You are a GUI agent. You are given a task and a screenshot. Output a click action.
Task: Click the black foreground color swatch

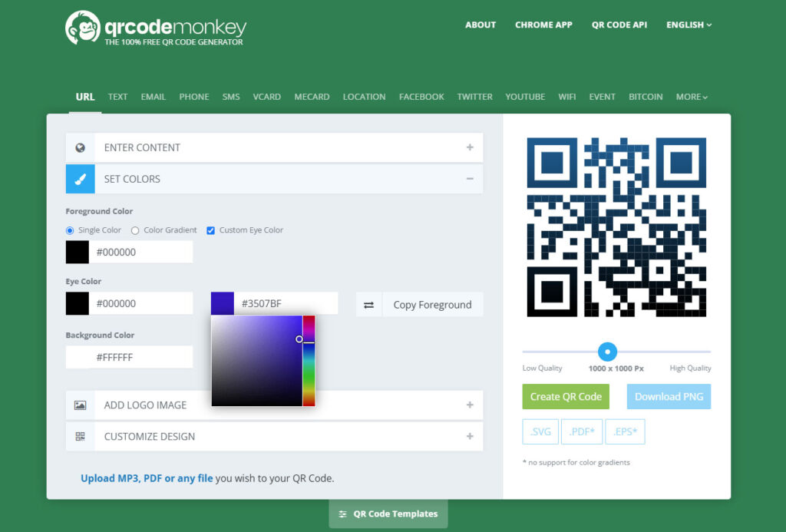coord(78,252)
